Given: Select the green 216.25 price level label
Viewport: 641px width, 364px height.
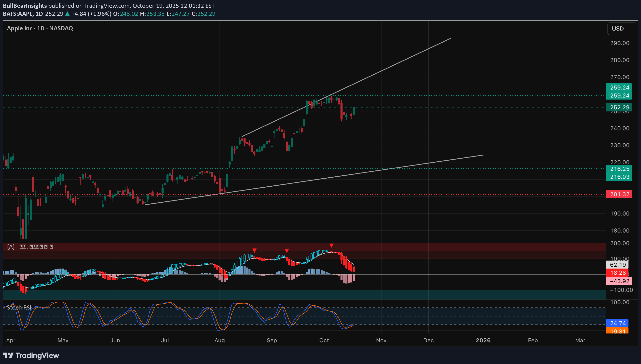Looking at the screenshot, I should [x=619, y=169].
